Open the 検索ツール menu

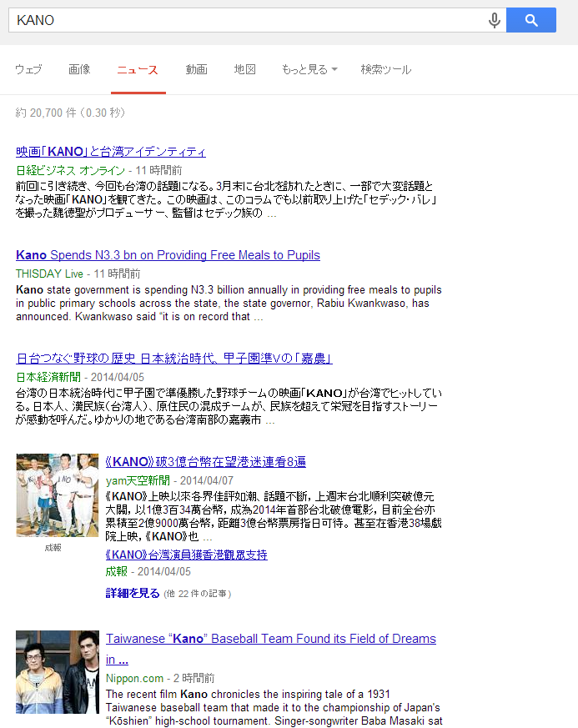click(386, 70)
